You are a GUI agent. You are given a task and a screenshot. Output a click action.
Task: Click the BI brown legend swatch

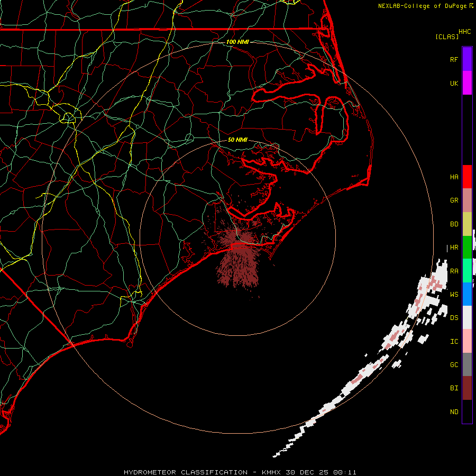click(x=467, y=388)
